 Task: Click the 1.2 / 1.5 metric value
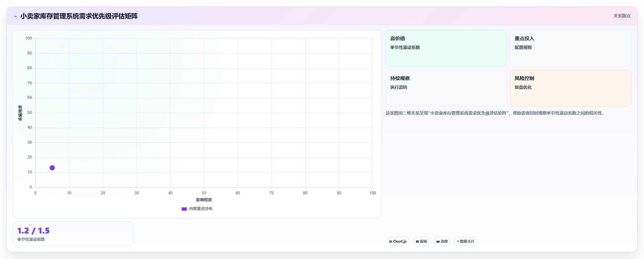[x=33, y=231]
